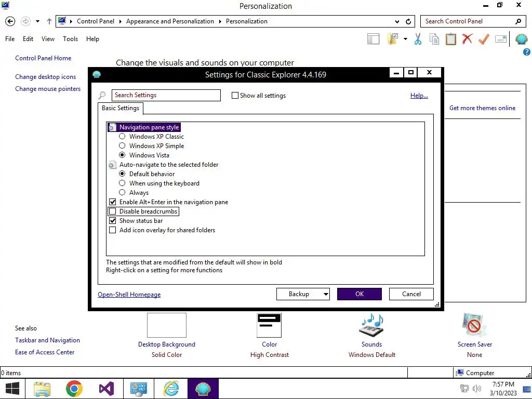This screenshot has height=399, width=532.
Task: Open Google Chrome from the taskbar
Action: click(x=74, y=389)
